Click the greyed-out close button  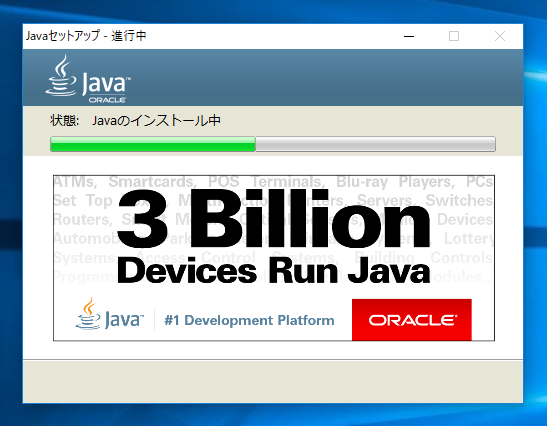(500, 36)
